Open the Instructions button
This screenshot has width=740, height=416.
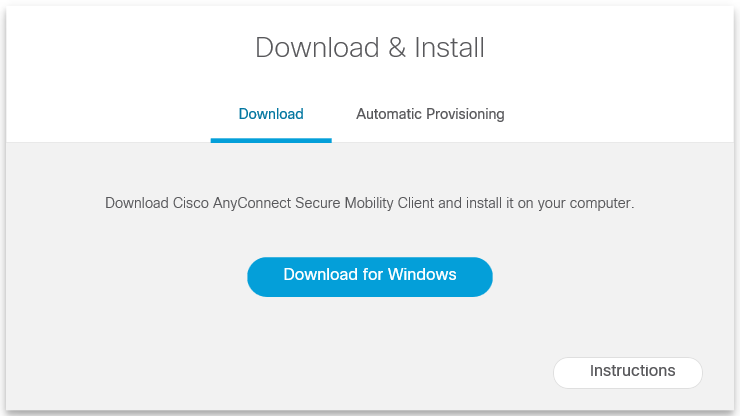point(628,372)
